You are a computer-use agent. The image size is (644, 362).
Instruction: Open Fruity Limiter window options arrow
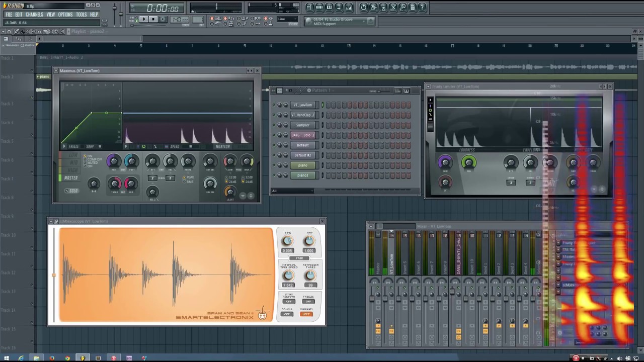[429, 86]
